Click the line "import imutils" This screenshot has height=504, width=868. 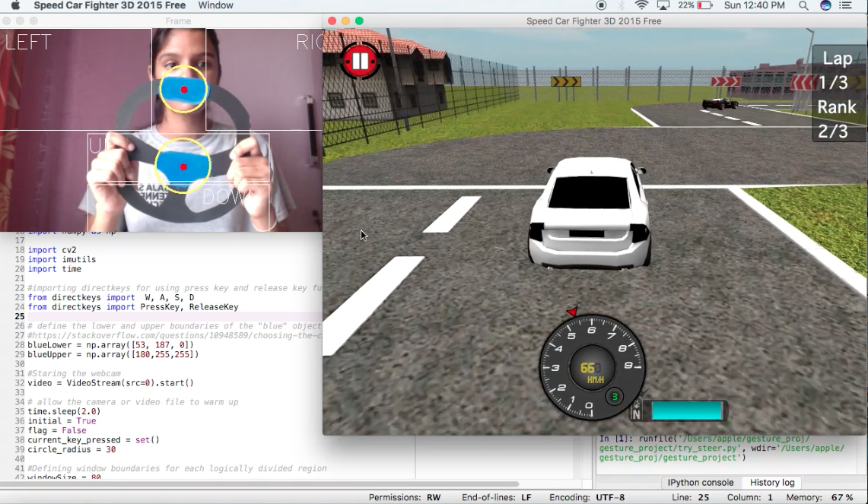[62, 259]
